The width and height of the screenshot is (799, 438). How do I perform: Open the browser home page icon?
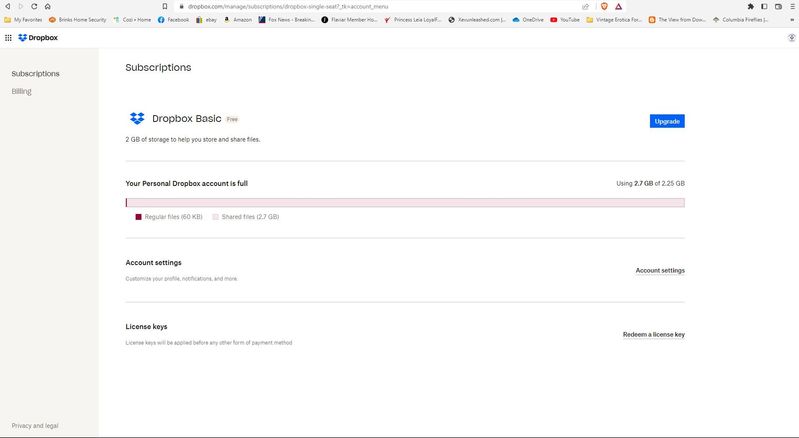click(x=47, y=7)
